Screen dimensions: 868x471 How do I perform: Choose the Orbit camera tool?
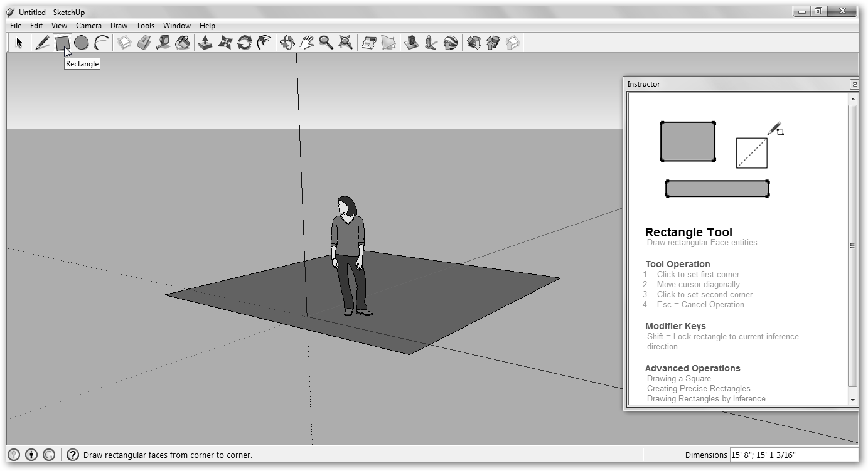coord(287,43)
